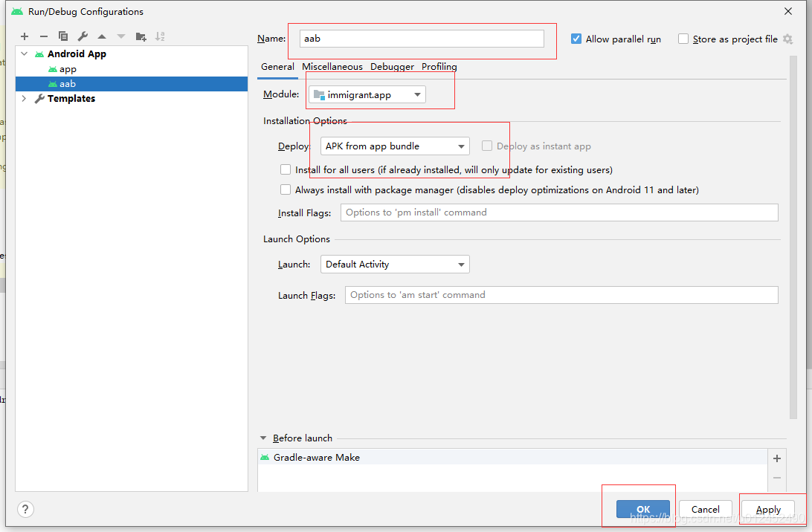Toggle the Allow parallel run checkbox
This screenshot has height=532, width=812.
point(576,39)
